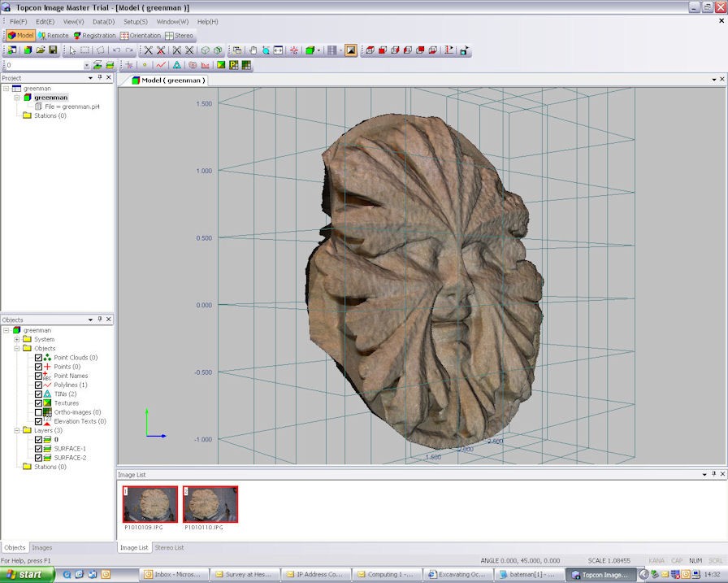Click the polyline drawing tool icon
Image resolution: width=728 pixels, height=583 pixels.
[161, 65]
